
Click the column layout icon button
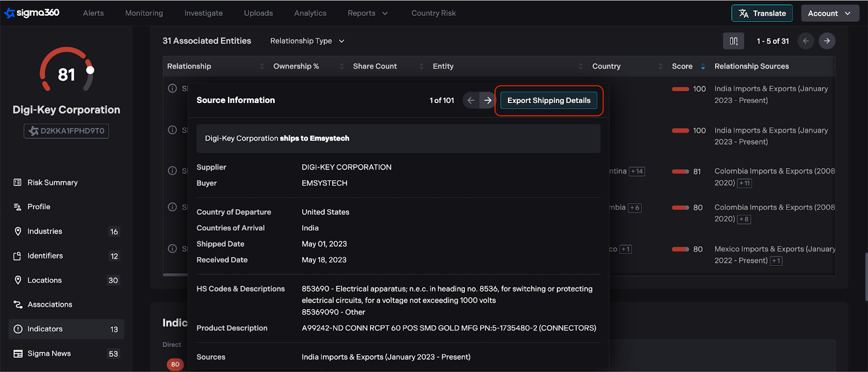click(x=733, y=41)
